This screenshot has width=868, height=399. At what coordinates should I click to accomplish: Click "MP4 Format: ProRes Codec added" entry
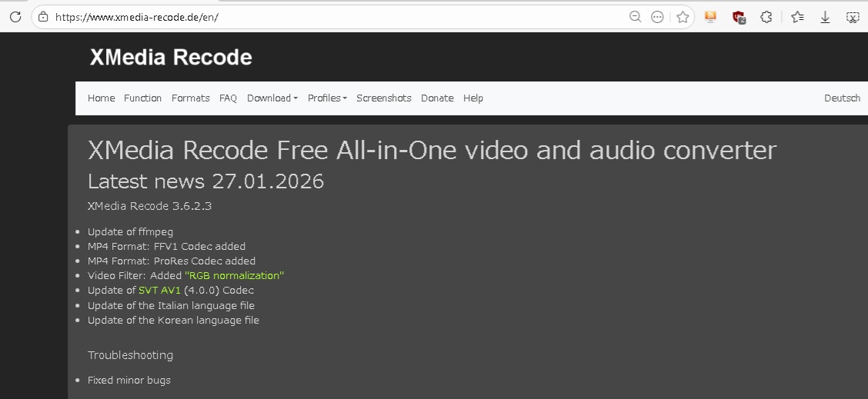coord(172,261)
